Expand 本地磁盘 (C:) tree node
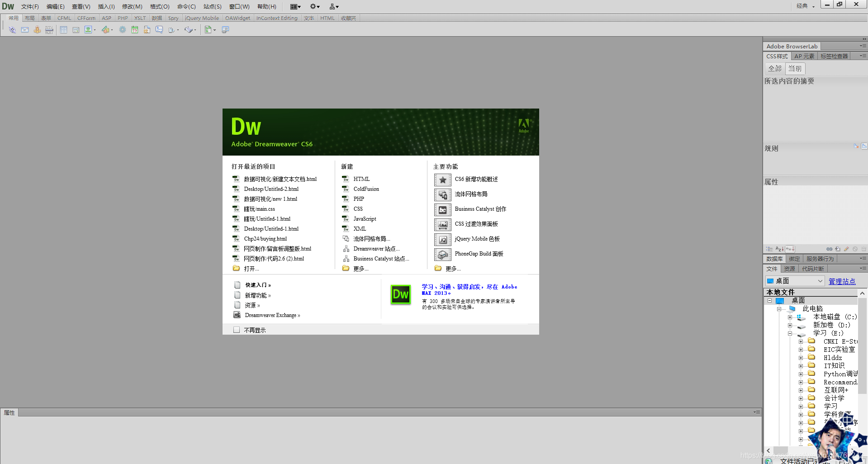 coord(790,317)
